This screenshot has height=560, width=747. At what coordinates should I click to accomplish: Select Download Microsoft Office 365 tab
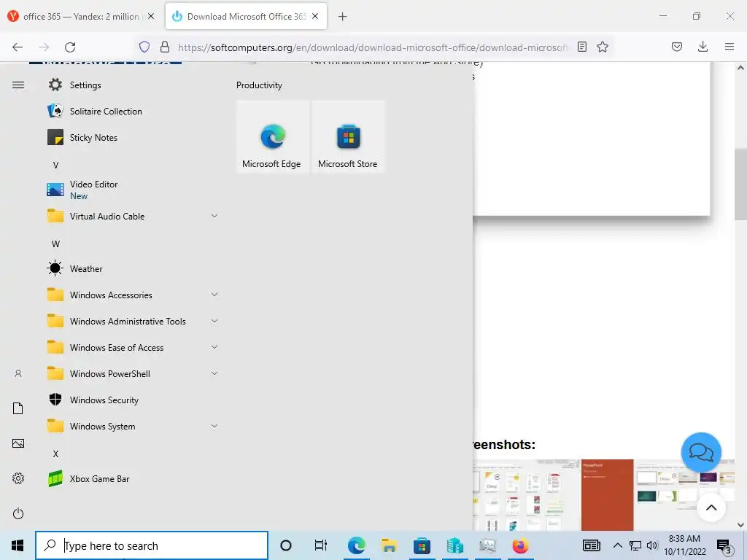(x=246, y=17)
